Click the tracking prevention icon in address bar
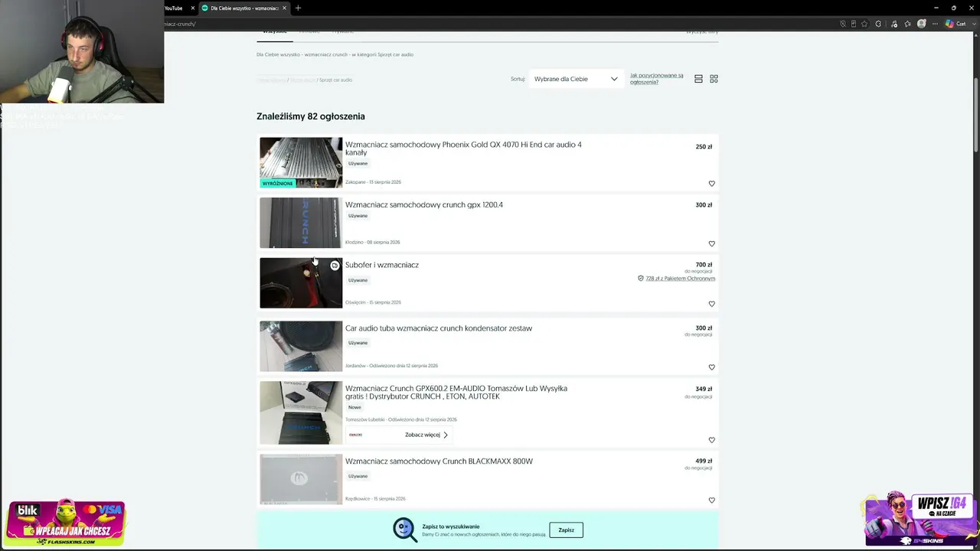This screenshot has width=980, height=551. [843, 24]
